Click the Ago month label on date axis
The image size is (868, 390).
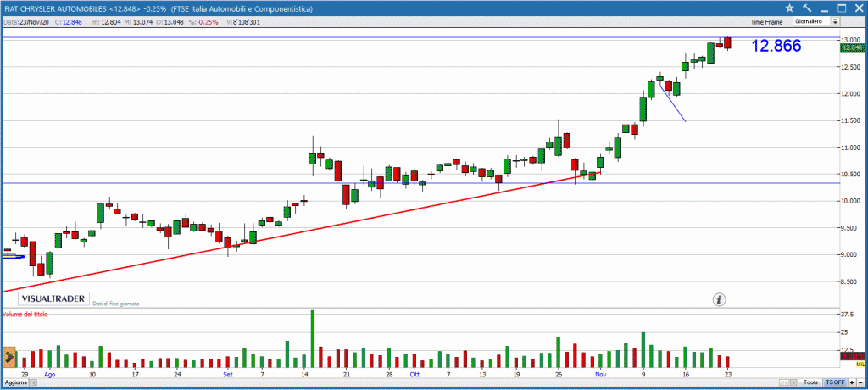coord(49,374)
